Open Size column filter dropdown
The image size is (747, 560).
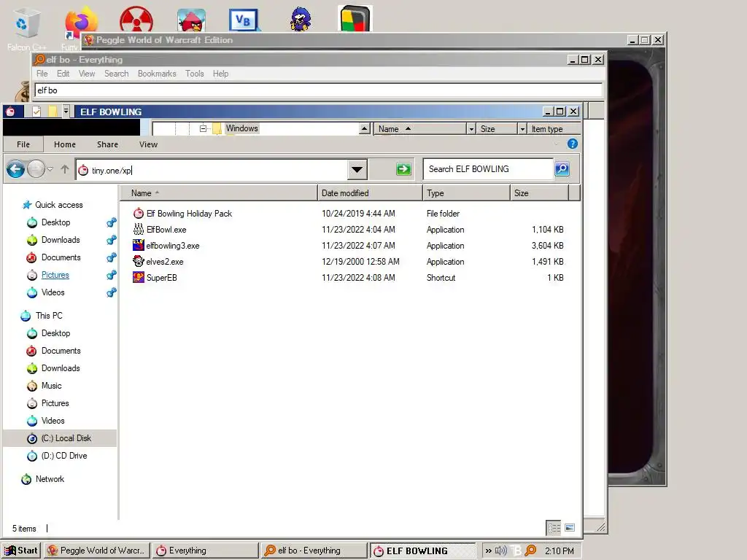(522, 129)
